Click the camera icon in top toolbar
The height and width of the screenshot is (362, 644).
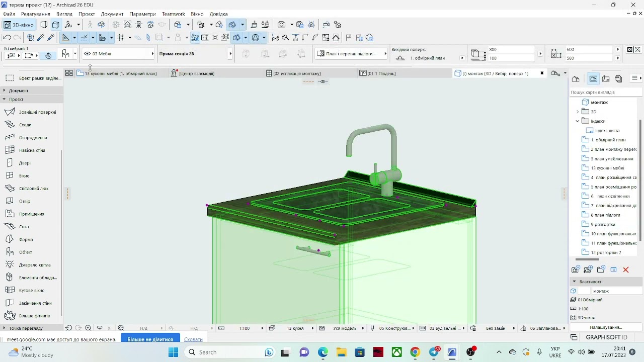click(x=281, y=25)
